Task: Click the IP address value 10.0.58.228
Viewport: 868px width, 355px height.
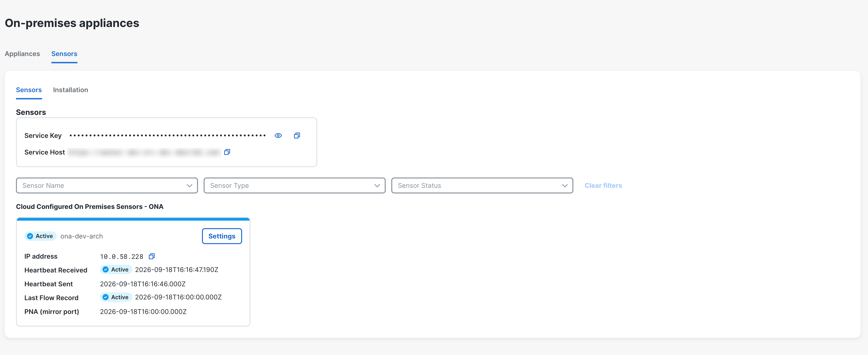Action: (122, 257)
